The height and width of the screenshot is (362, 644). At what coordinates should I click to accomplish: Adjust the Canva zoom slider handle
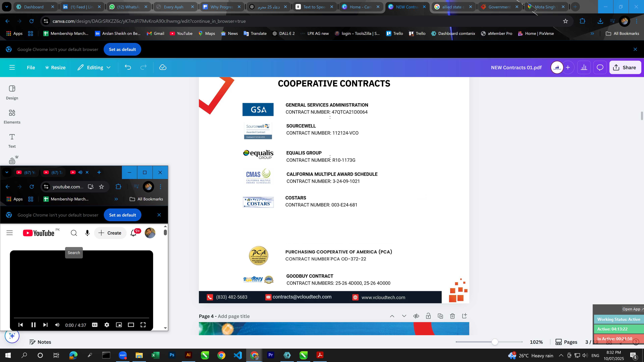(495, 342)
